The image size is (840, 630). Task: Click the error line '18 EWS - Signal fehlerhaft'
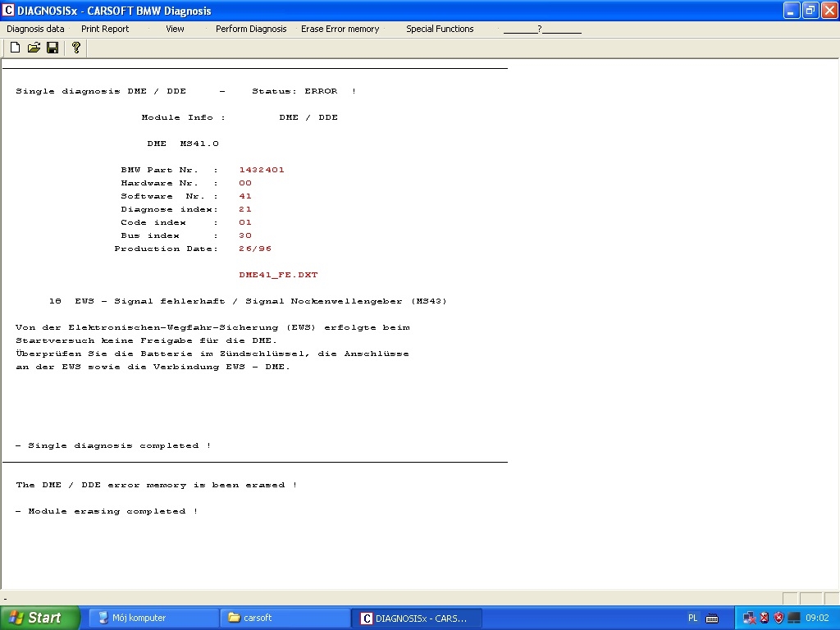coord(248,301)
